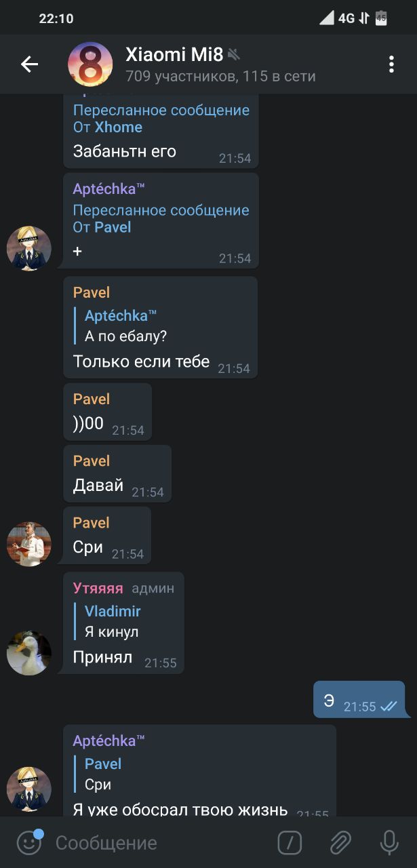Tap the back arrow in header
The image size is (417, 868).
coord(29,64)
